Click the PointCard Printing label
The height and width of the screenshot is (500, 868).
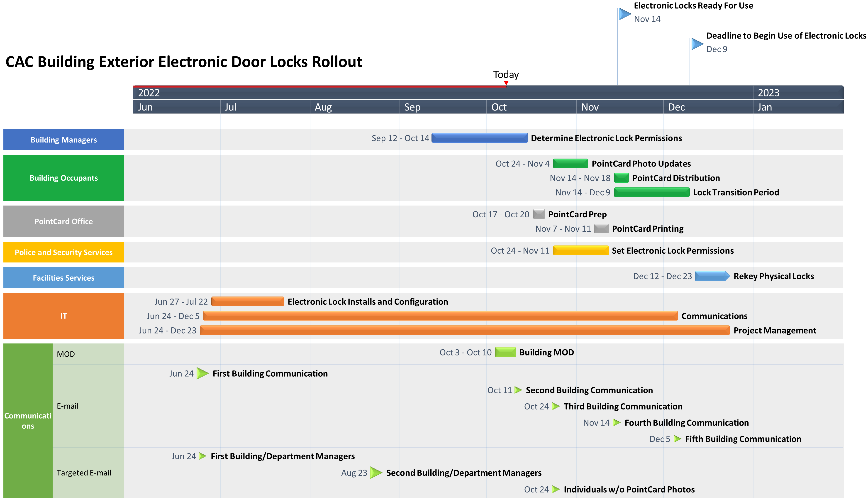click(648, 229)
